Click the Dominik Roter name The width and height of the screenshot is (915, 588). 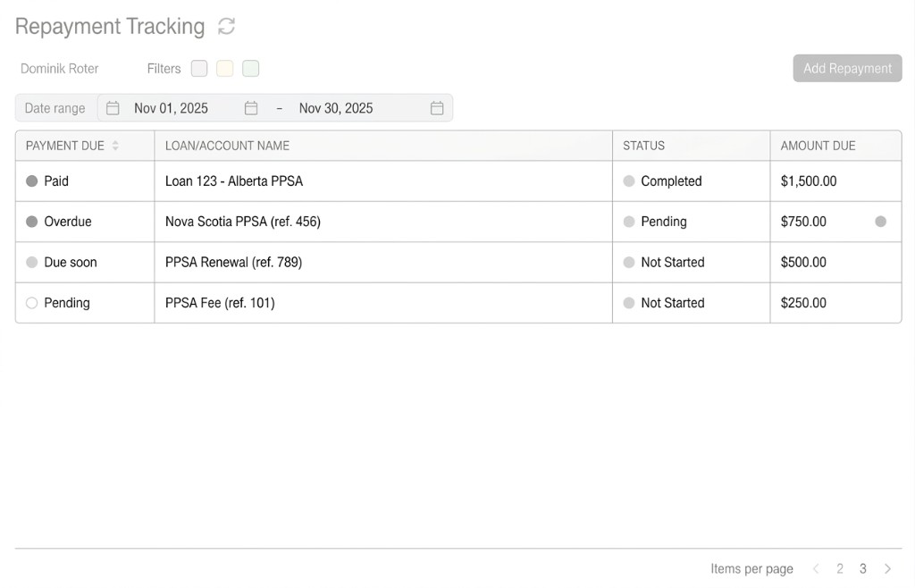click(60, 69)
